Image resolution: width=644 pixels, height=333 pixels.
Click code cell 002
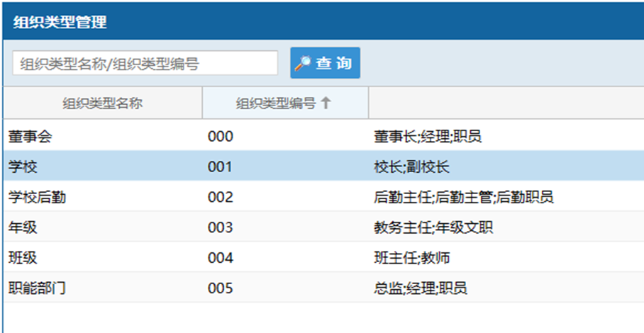pyautogui.click(x=220, y=197)
